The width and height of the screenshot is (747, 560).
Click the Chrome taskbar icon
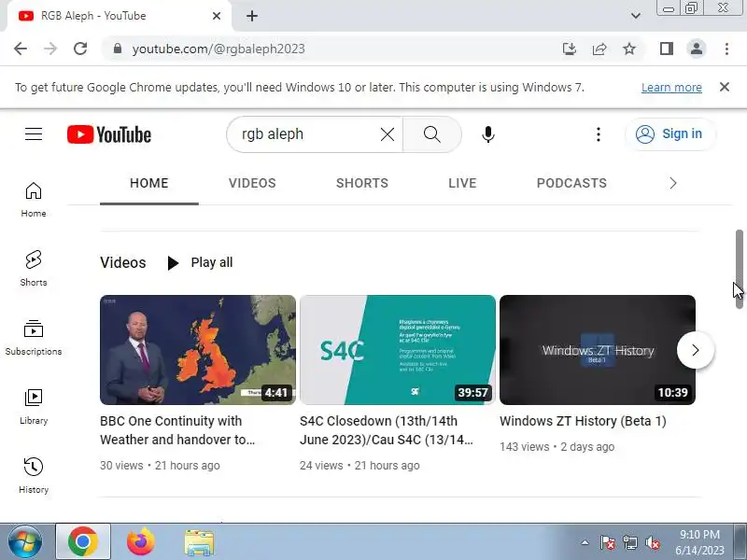[83, 542]
